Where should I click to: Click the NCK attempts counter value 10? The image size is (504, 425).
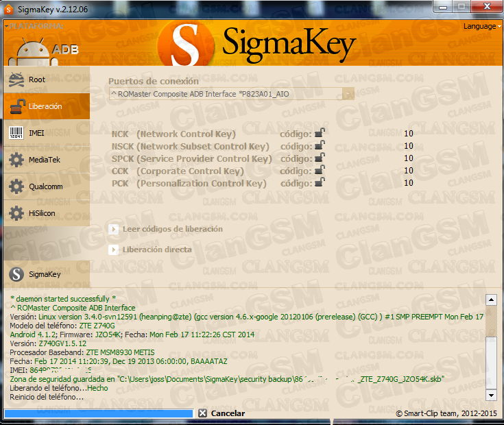(409, 133)
